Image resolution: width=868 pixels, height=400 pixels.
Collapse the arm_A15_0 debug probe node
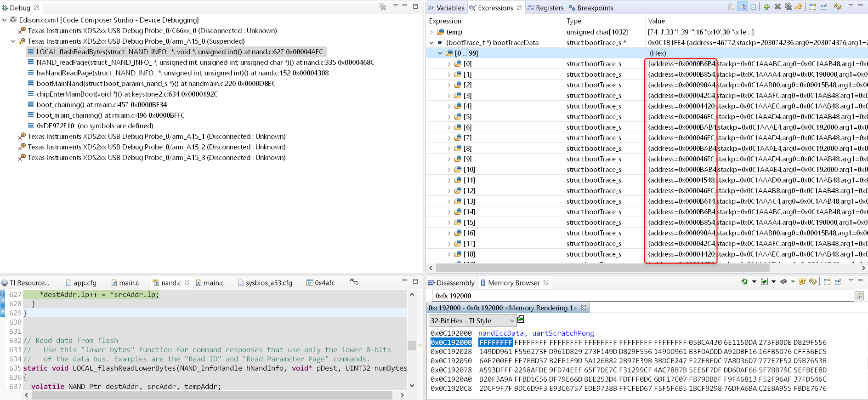(13, 41)
